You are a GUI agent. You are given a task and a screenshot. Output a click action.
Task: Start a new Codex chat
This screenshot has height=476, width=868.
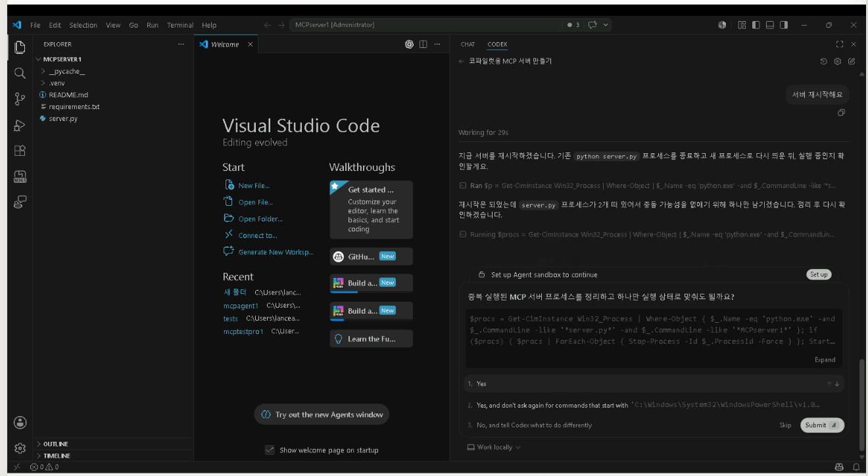852,61
